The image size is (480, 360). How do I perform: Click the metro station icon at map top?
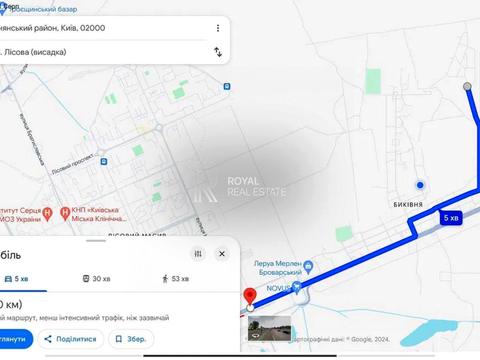coord(227,87)
